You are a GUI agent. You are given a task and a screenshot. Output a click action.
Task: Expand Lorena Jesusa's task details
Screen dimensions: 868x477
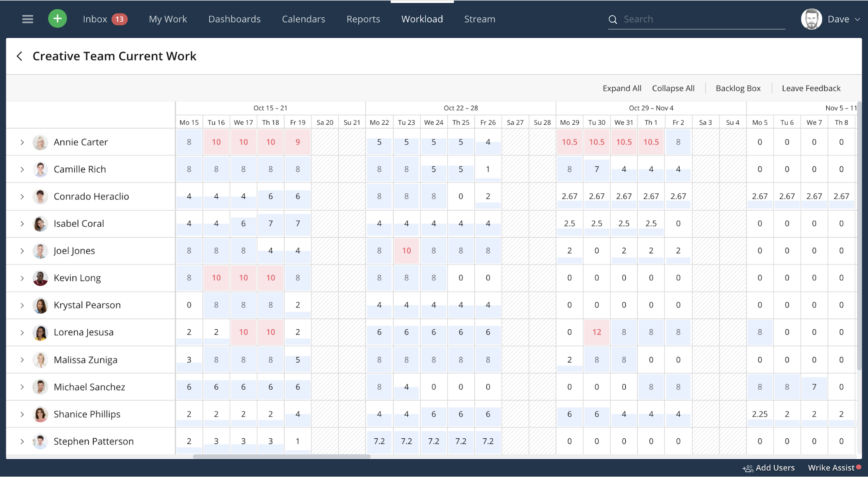tap(22, 332)
